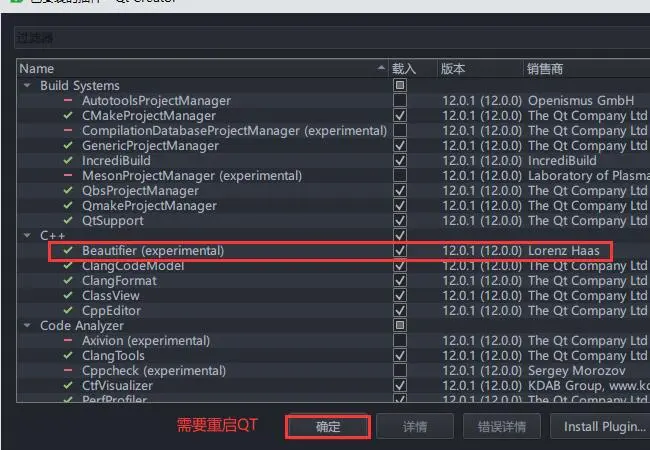Open the Install Plugin... dialog
Image resolution: width=650 pixels, height=450 pixels.
(x=603, y=427)
